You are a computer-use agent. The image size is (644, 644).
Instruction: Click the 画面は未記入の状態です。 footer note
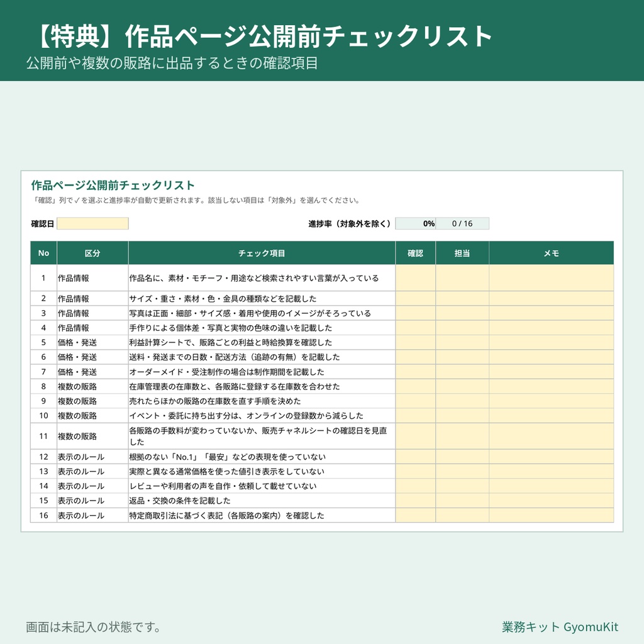pyautogui.click(x=93, y=627)
